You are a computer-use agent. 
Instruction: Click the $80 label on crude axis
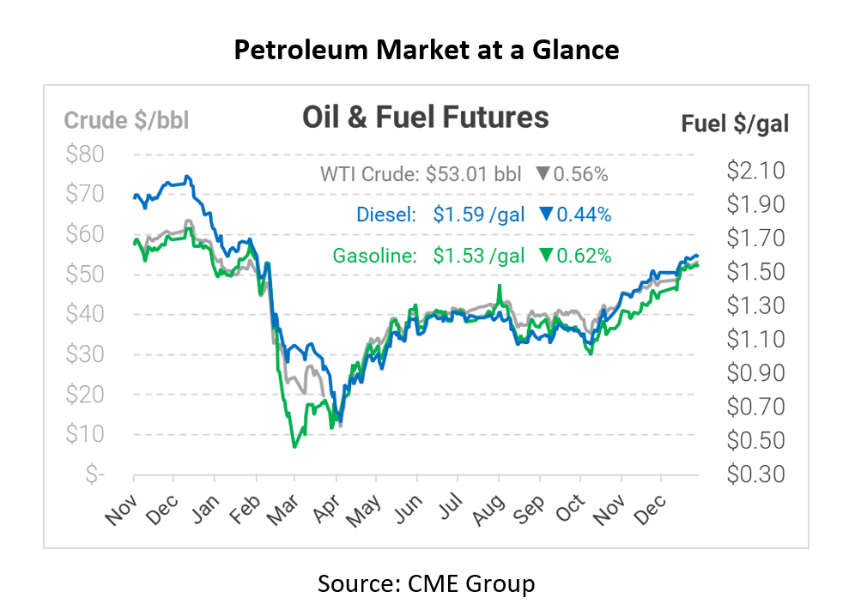(84, 154)
